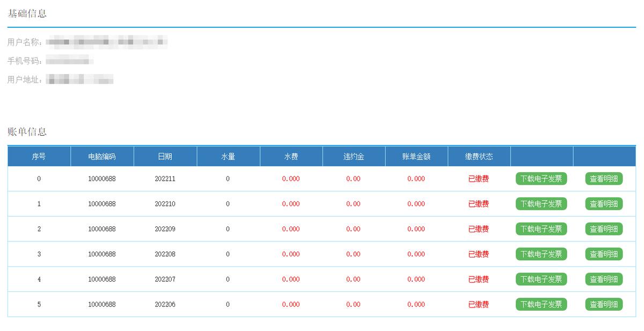Download electronic invoice for bill 202211
The height and width of the screenshot is (331, 644).
(x=541, y=179)
